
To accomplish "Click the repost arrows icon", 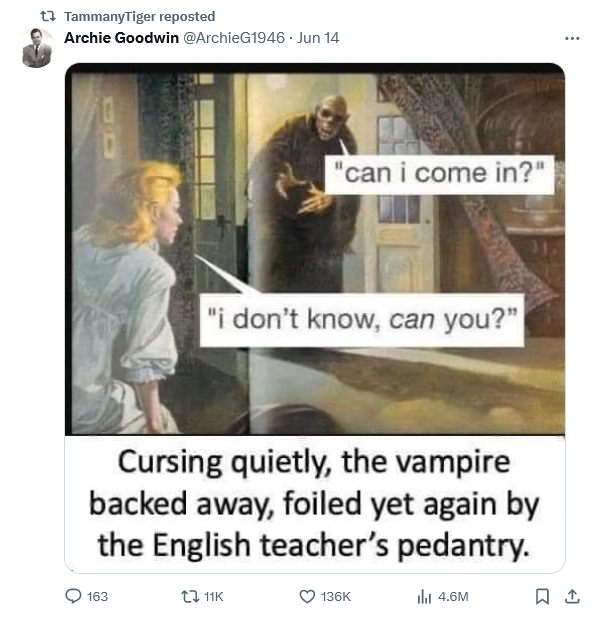I will tap(190, 596).
